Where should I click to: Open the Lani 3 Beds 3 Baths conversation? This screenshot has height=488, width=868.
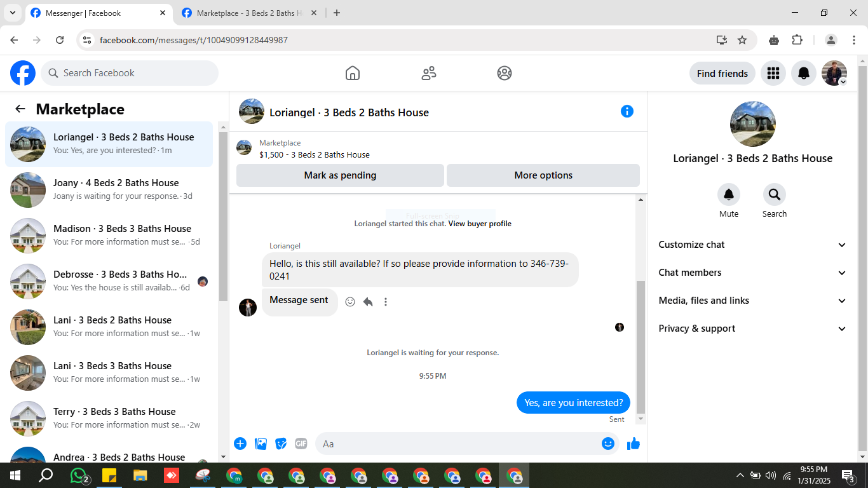point(109,373)
